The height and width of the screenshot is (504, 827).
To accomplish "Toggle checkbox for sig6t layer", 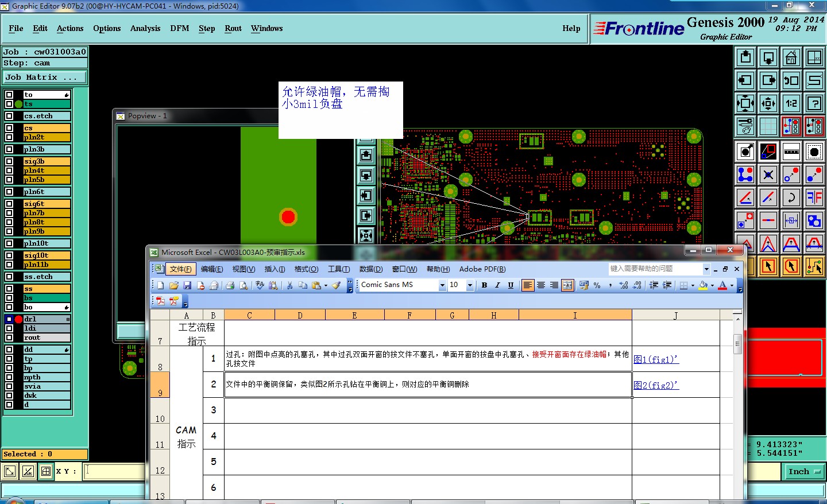I will tap(9, 204).
